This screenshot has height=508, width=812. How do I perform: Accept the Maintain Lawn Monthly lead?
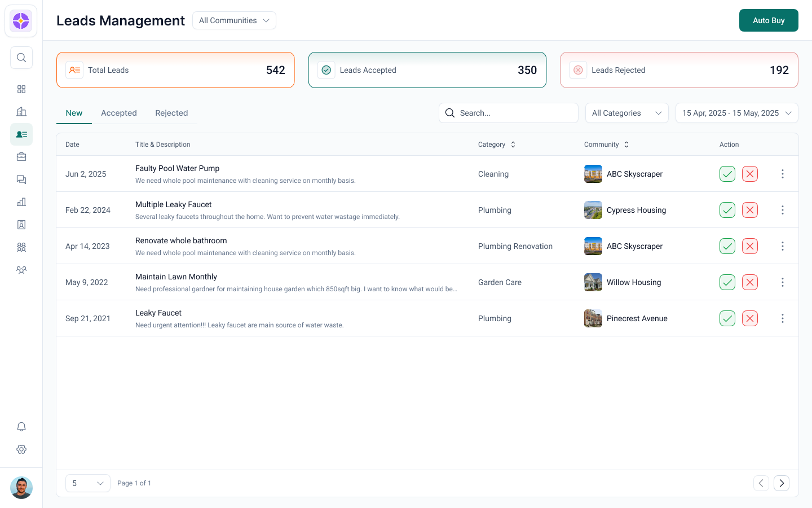(x=727, y=282)
